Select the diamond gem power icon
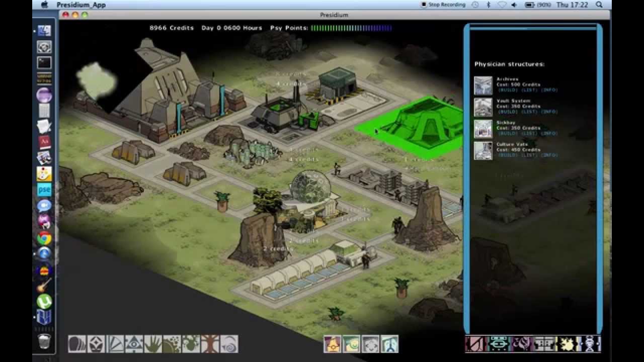This screenshot has height=362, width=644. 96,344
